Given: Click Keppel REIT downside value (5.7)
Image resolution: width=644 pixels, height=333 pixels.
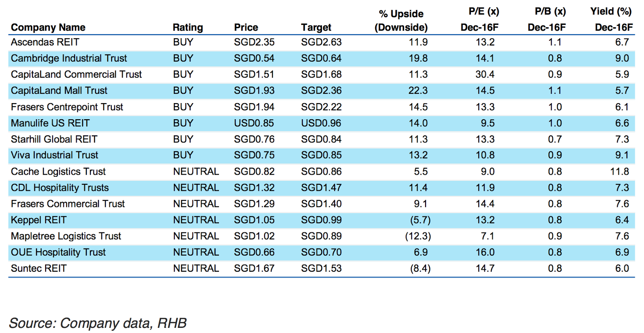Looking at the screenshot, I should [420, 220].
